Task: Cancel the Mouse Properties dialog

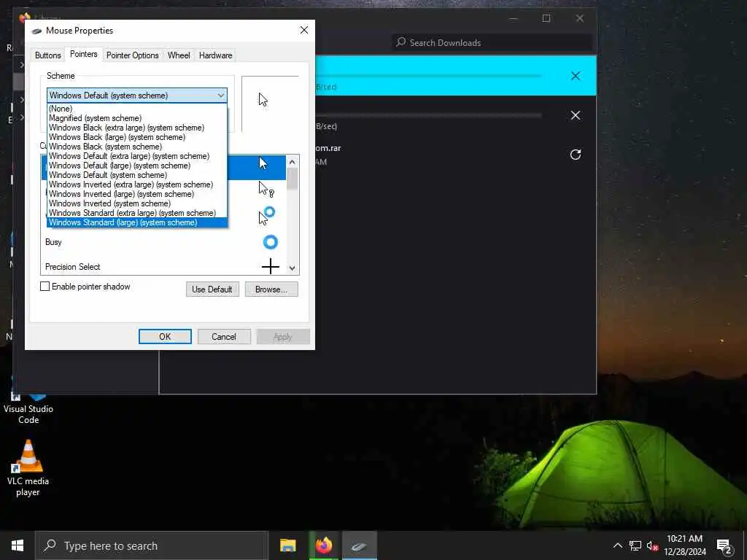Action: [x=223, y=337]
